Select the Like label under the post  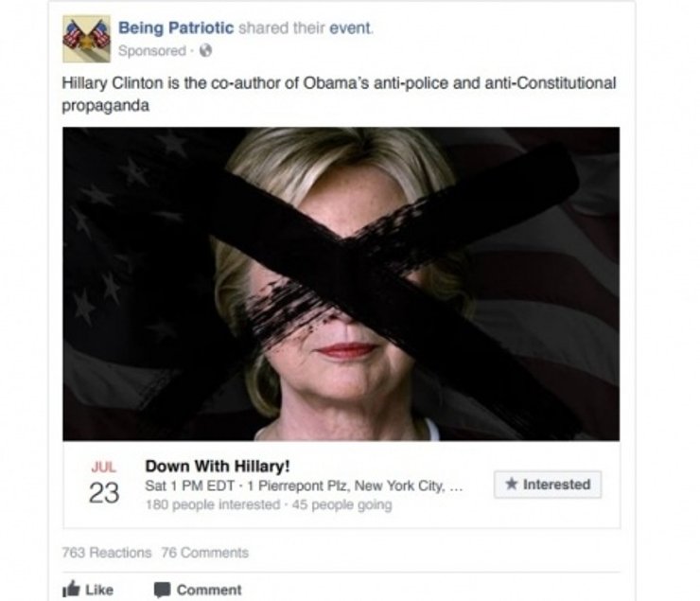coord(99,590)
